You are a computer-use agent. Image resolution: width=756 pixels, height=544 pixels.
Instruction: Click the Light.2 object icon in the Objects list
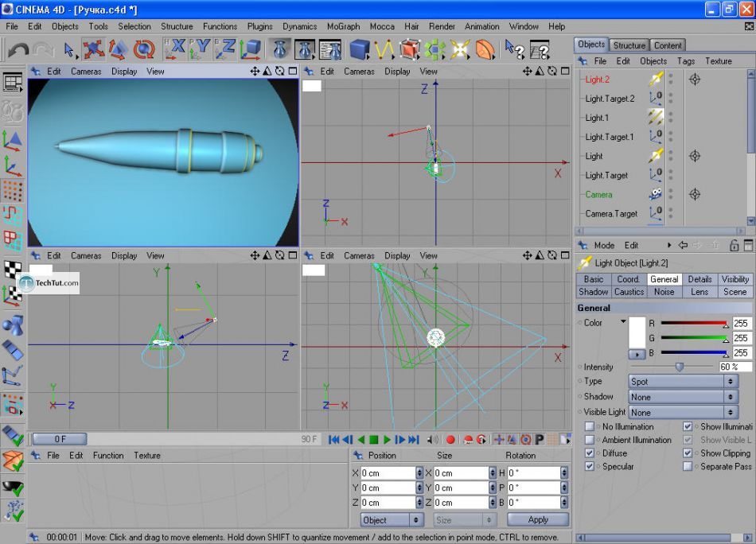655,80
